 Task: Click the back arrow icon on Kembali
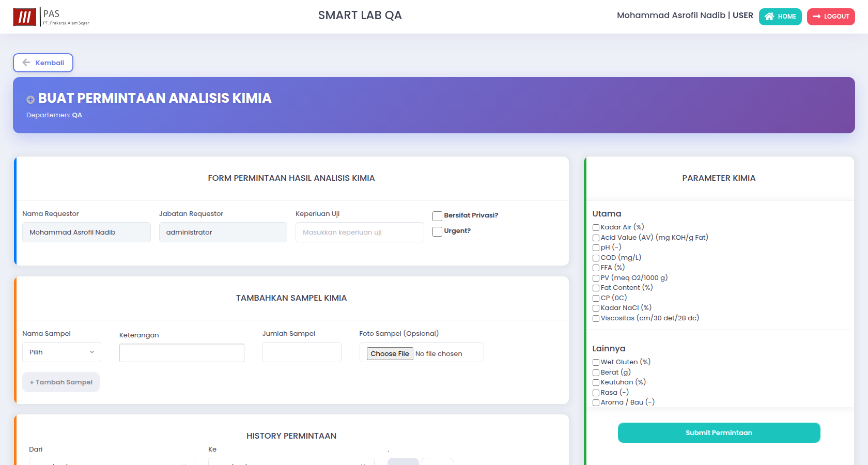pyautogui.click(x=26, y=63)
